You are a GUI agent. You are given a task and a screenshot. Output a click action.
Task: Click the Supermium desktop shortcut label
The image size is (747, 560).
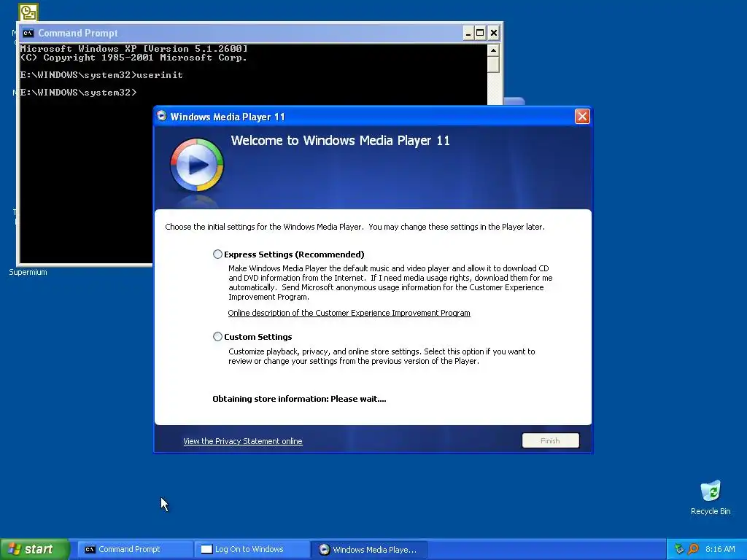tap(28, 273)
